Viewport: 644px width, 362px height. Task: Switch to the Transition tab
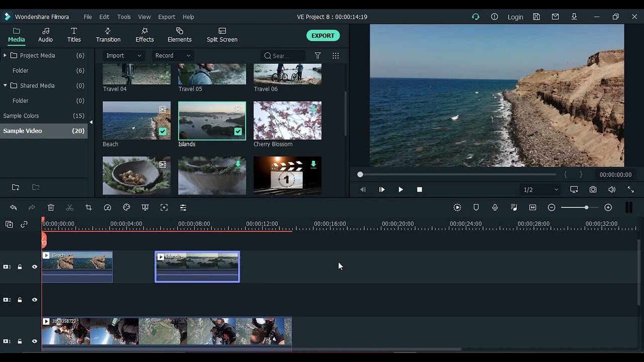pyautogui.click(x=108, y=35)
